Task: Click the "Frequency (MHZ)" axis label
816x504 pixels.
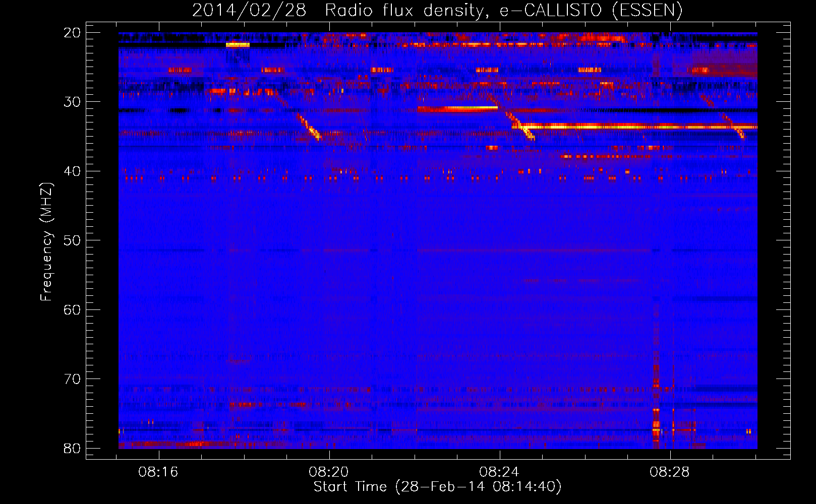Action: click(46, 242)
